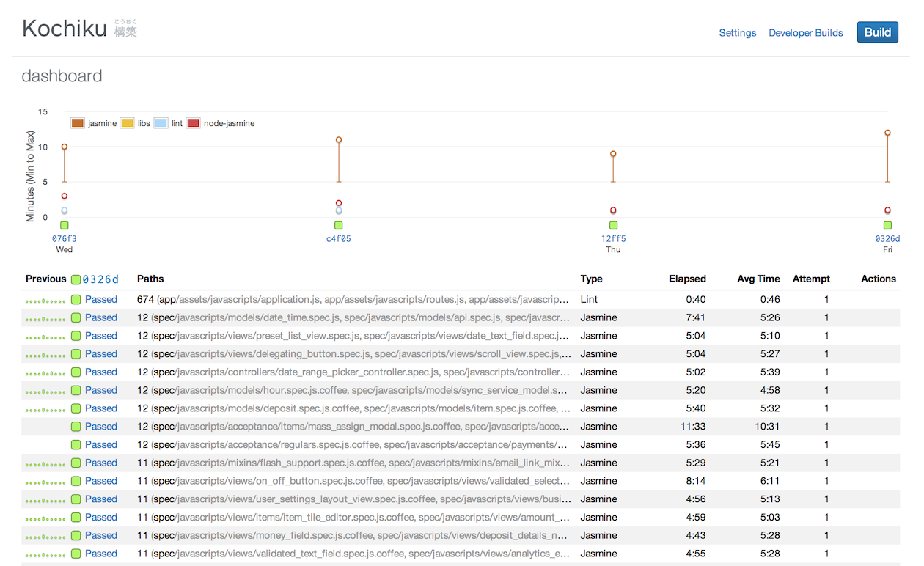Open Passed link for Lint row
This screenshot has width=924, height=566.
pyautogui.click(x=101, y=299)
